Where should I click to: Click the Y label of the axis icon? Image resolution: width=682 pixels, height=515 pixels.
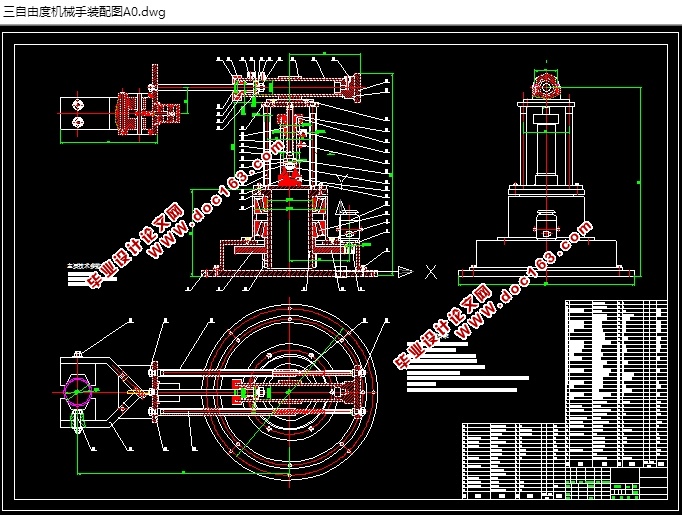342,181
